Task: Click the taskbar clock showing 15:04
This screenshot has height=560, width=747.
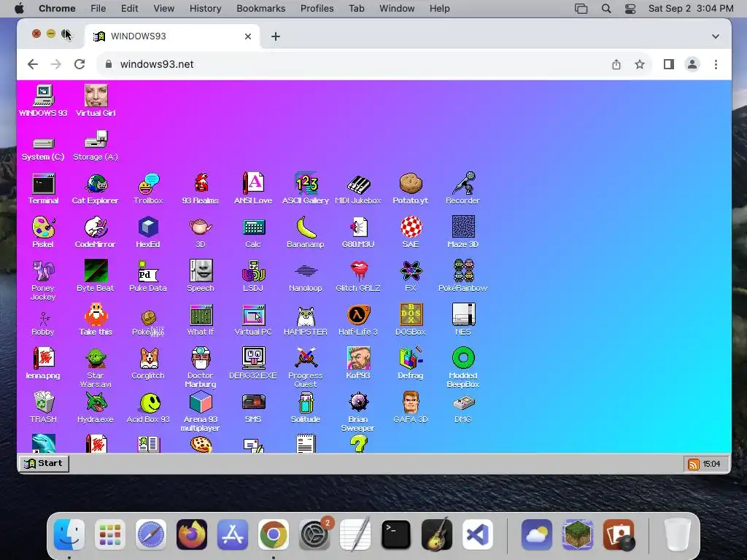Action: [x=712, y=464]
